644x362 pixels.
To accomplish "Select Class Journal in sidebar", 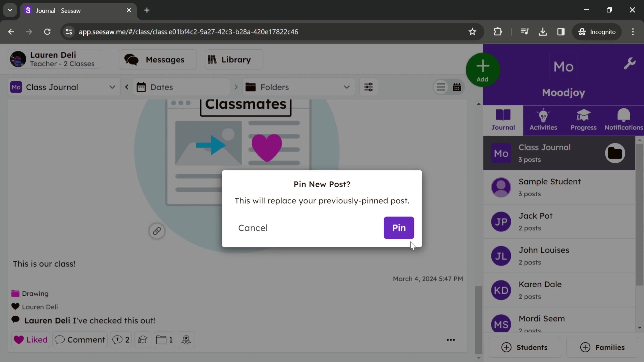I will point(559,153).
